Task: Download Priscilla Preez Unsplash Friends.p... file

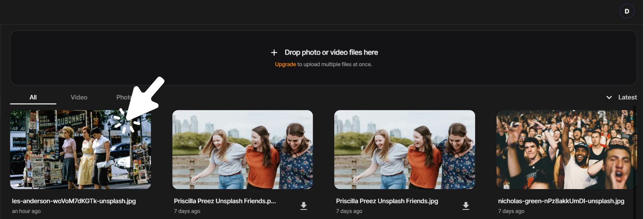Action: pyautogui.click(x=303, y=206)
